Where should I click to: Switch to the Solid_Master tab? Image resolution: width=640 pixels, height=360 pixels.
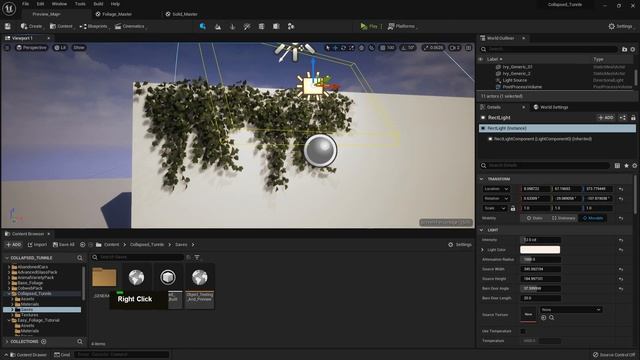point(182,14)
